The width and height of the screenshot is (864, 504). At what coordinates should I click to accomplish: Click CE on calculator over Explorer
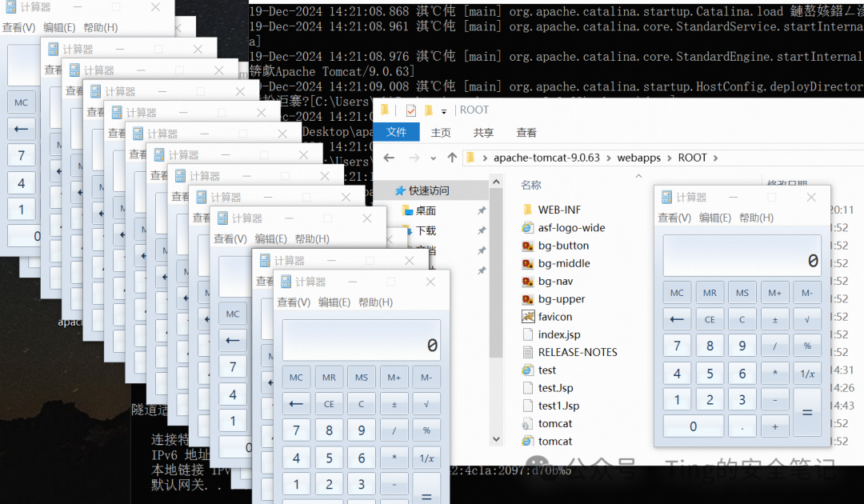(x=710, y=319)
